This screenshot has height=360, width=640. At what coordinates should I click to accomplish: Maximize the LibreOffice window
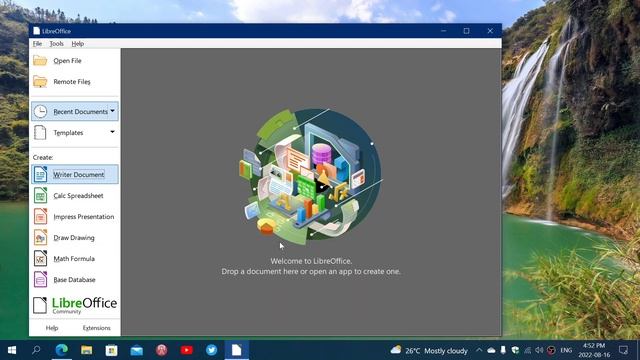[x=467, y=31]
